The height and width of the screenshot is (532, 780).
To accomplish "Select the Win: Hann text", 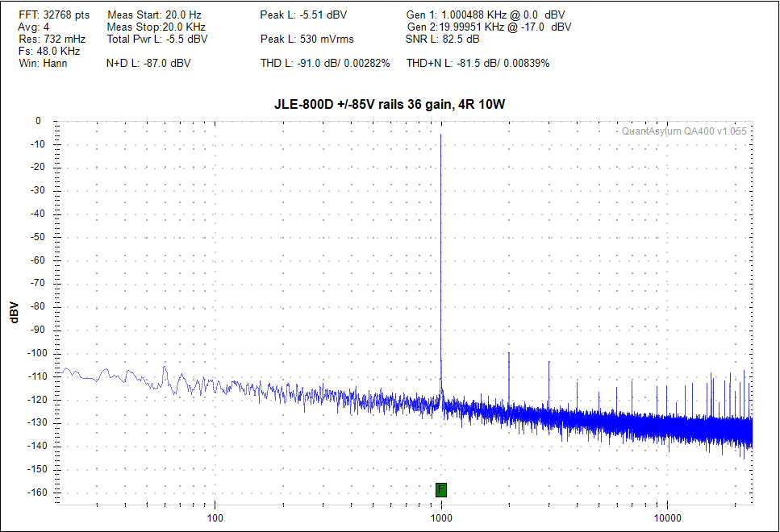I will pos(43,63).
